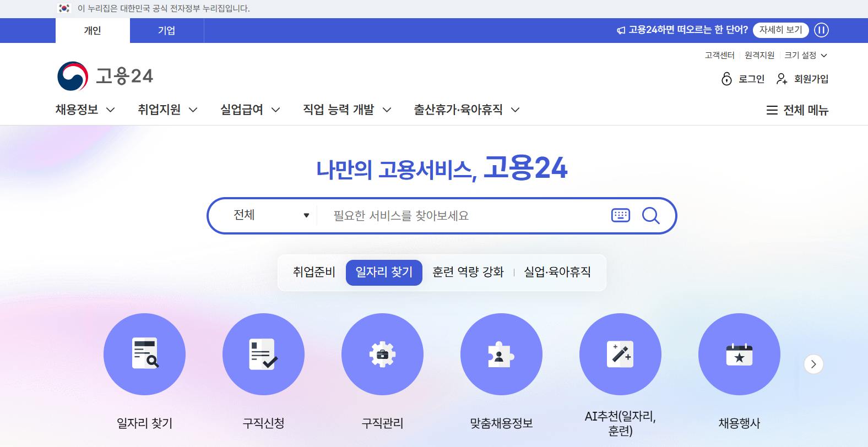Viewport: 868px width, 447px height.
Task: Click the Korean flag icon
Action: click(x=64, y=8)
